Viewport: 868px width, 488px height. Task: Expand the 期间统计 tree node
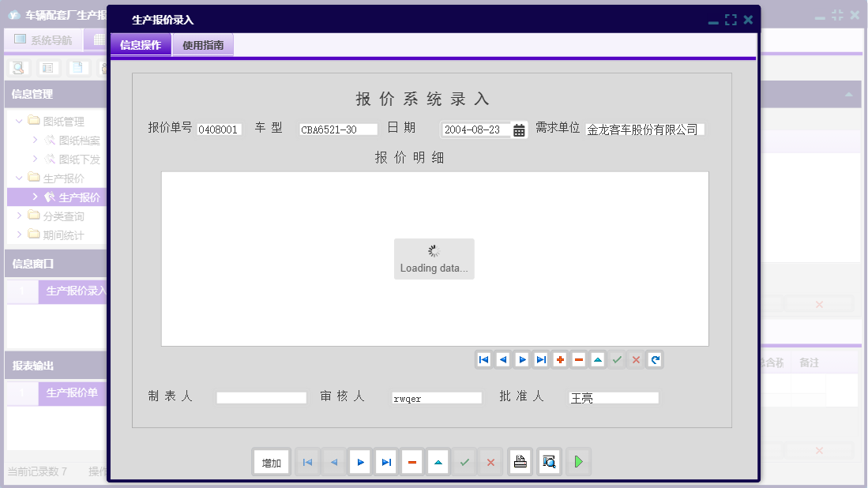click(x=18, y=235)
